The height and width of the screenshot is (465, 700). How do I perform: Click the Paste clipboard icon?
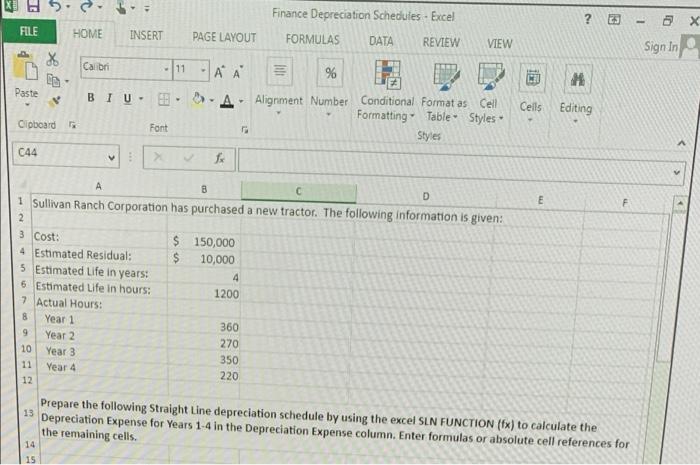click(x=25, y=67)
